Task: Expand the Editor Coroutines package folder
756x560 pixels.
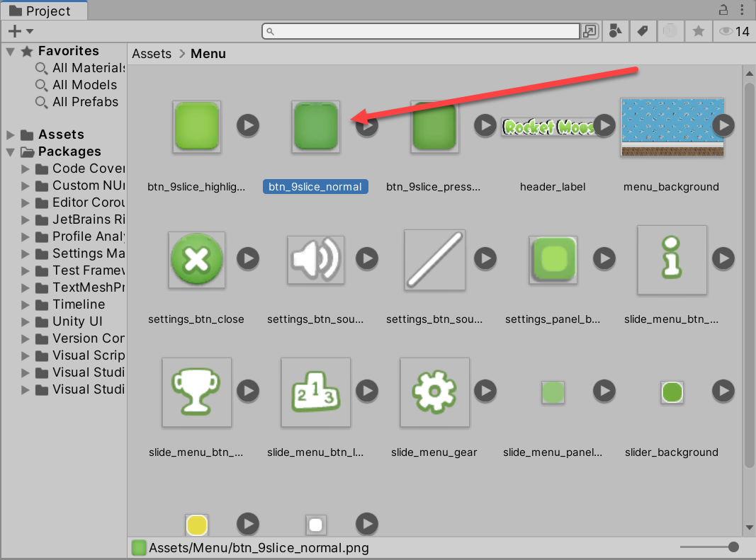Action: click(25, 202)
